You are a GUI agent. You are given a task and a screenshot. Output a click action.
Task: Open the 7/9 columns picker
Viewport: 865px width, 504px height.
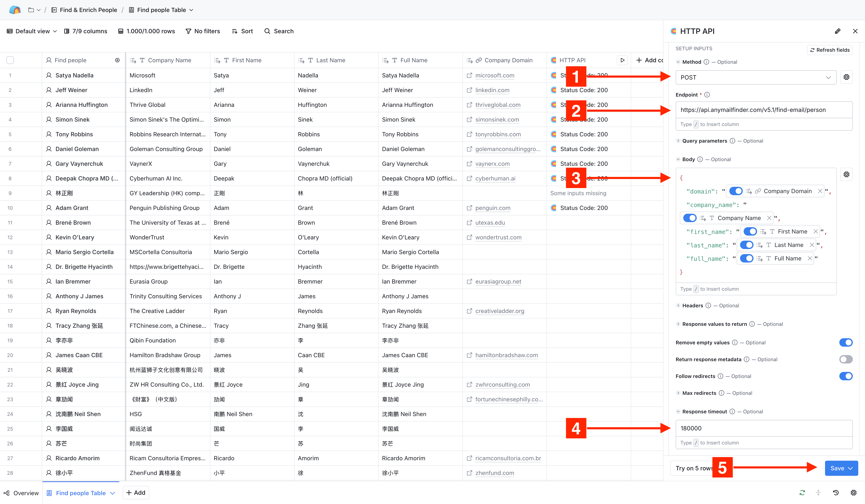(85, 31)
